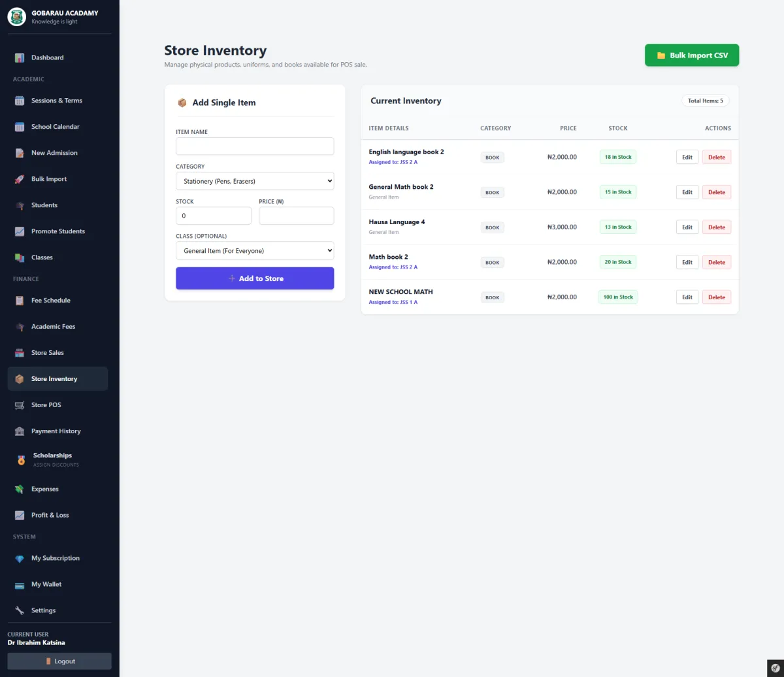Click the Payment History bank icon
The height and width of the screenshot is (677, 784).
click(20, 431)
